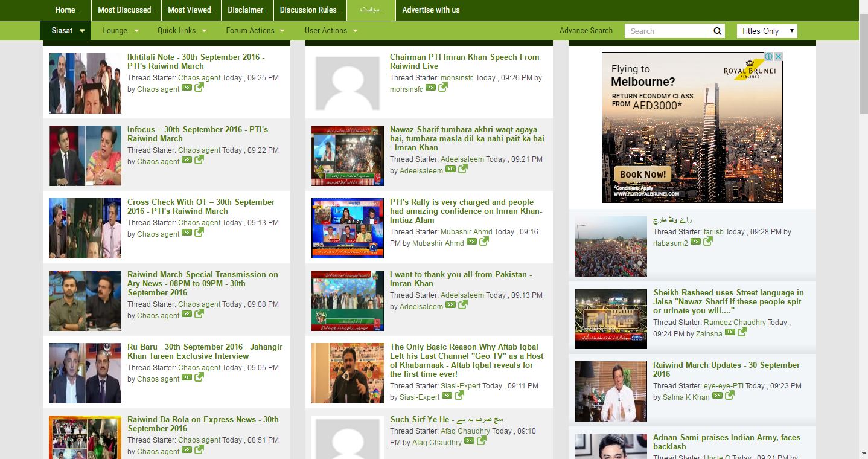The image size is (868, 459).
Task: Last-post icon for Sheikh Rasheed Street language thread
Action: click(730, 332)
